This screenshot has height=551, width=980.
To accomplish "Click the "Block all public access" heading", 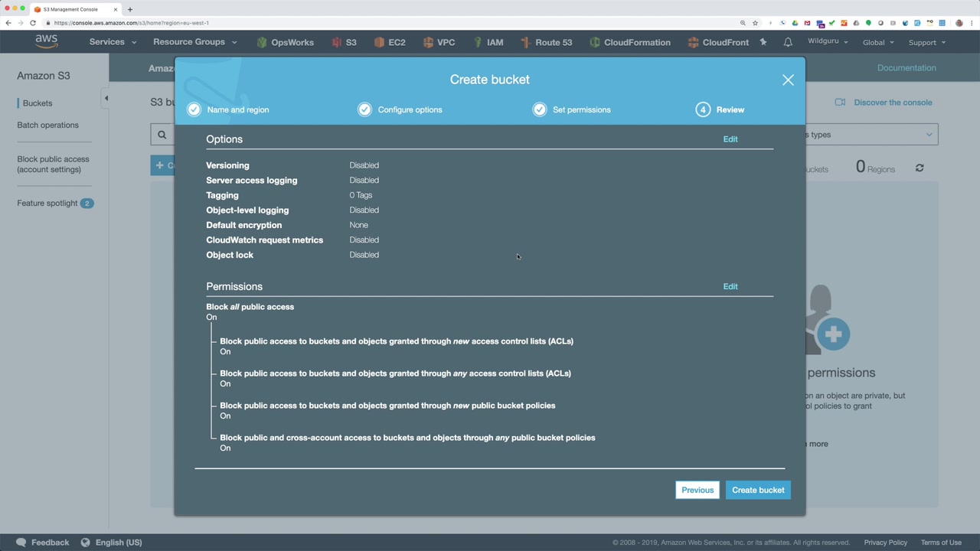I will click(250, 307).
